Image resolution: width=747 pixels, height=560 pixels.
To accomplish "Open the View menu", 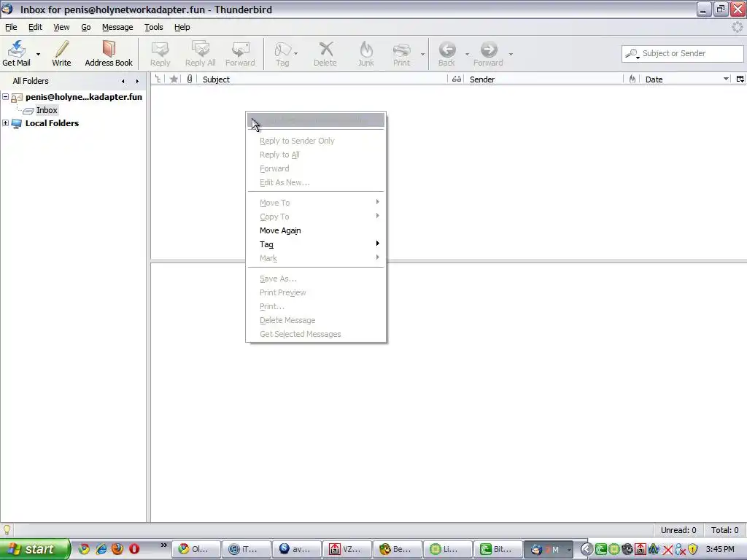I will click(x=61, y=27).
